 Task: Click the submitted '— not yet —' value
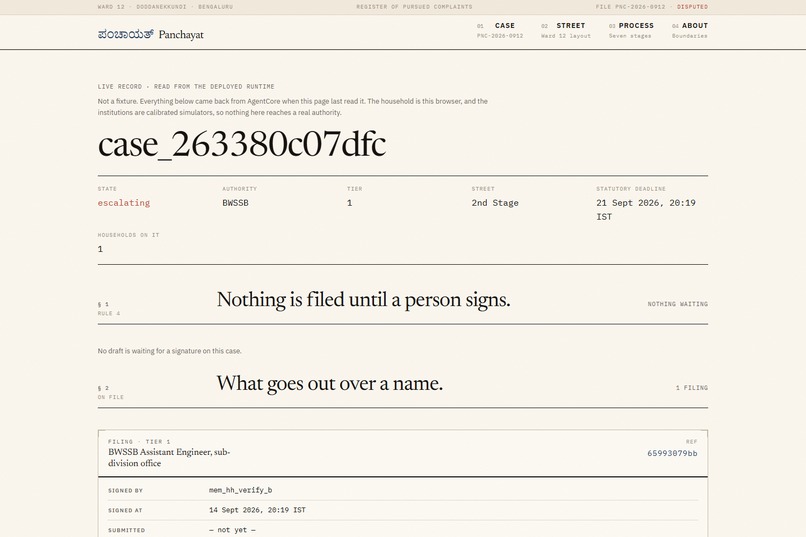tap(232, 530)
